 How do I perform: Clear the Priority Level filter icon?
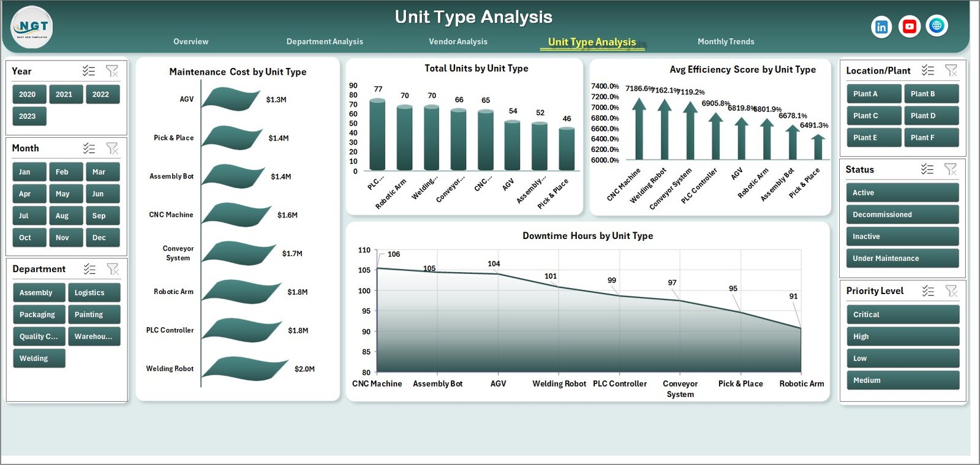[x=951, y=291]
